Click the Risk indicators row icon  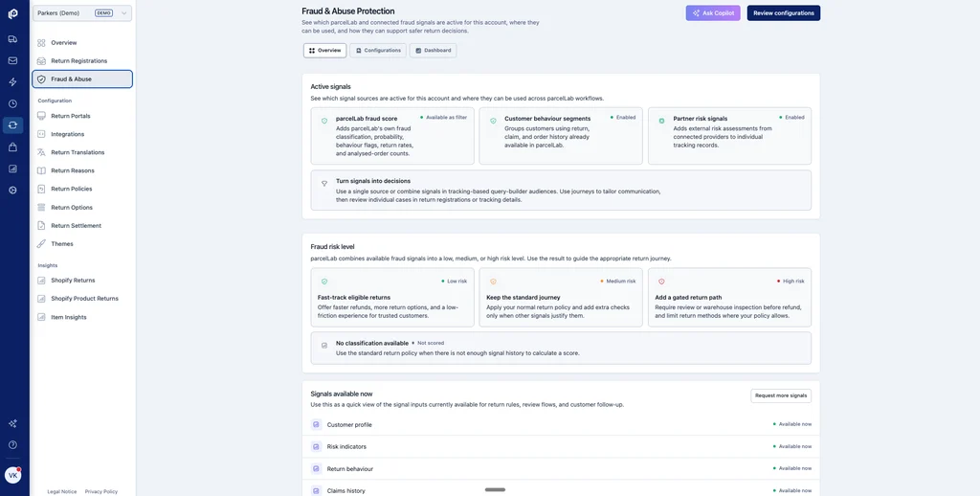click(x=316, y=446)
